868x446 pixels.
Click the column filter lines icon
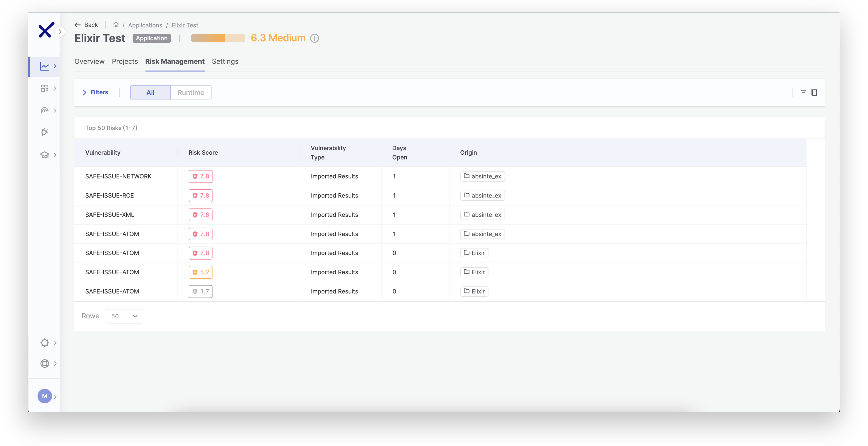(803, 92)
